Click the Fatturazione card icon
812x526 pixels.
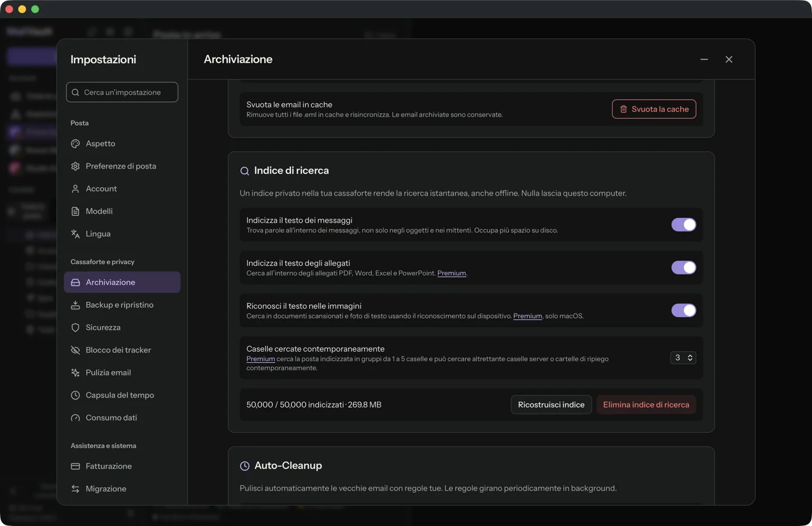point(76,467)
